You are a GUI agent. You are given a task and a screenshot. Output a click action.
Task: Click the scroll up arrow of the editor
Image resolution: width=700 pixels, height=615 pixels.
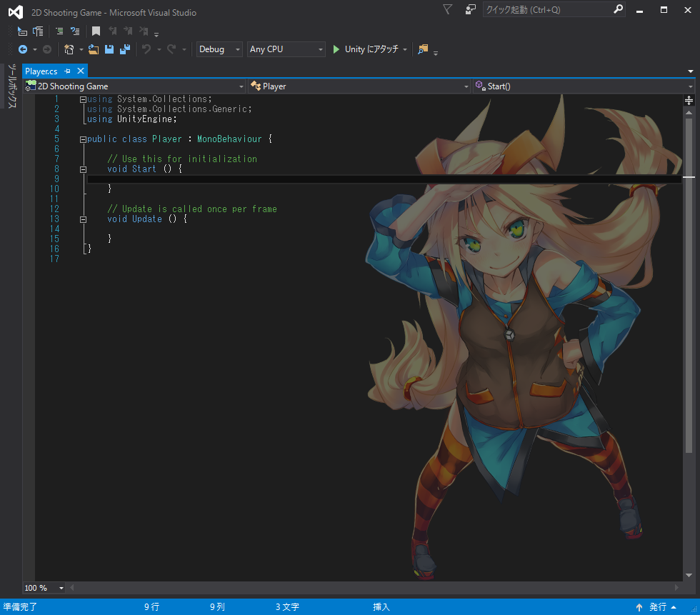pyautogui.click(x=689, y=113)
